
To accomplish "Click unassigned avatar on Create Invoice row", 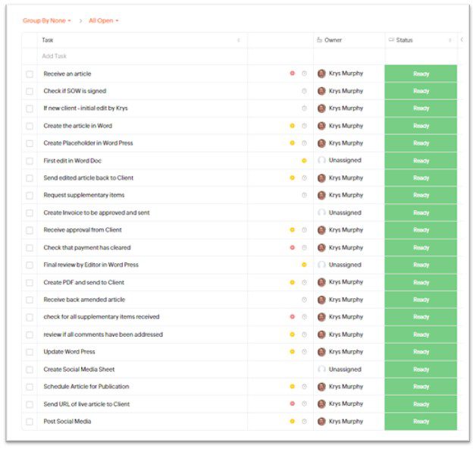I will coord(321,212).
